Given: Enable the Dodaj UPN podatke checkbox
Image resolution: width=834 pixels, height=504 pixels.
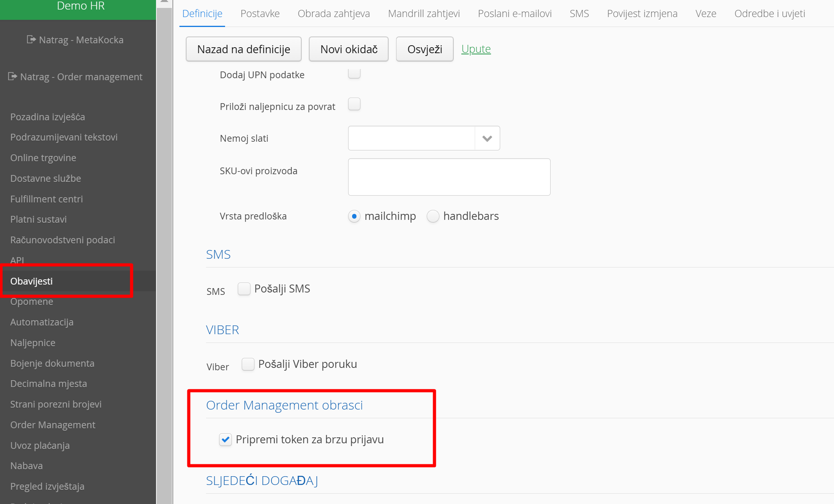Looking at the screenshot, I should [x=354, y=73].
